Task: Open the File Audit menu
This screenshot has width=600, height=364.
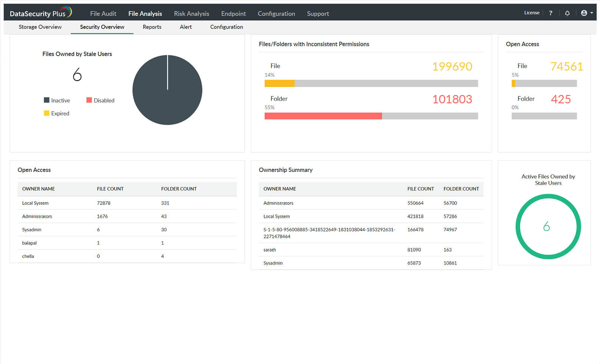Action: coord(103,14)
